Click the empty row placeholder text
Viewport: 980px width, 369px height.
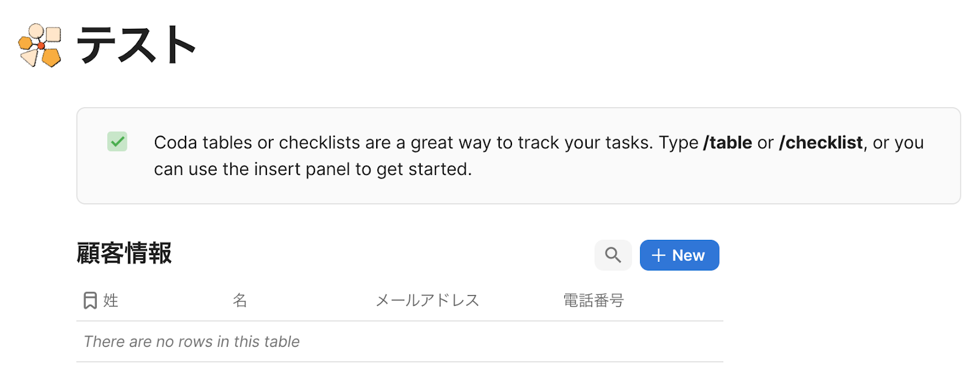click(192, 341)
